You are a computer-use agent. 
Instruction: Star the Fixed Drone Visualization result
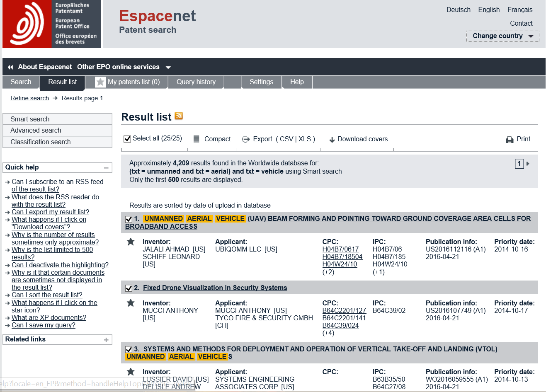(131, 303)
